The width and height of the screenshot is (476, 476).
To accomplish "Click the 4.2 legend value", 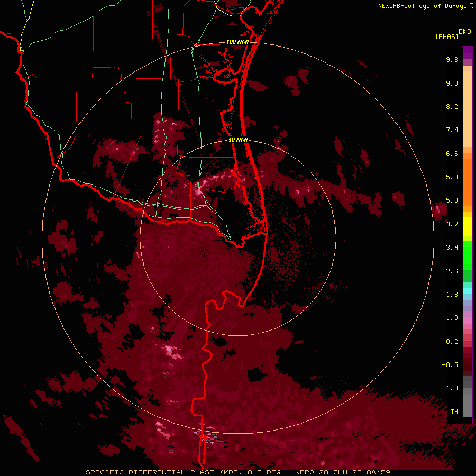I will click(452, 224).
